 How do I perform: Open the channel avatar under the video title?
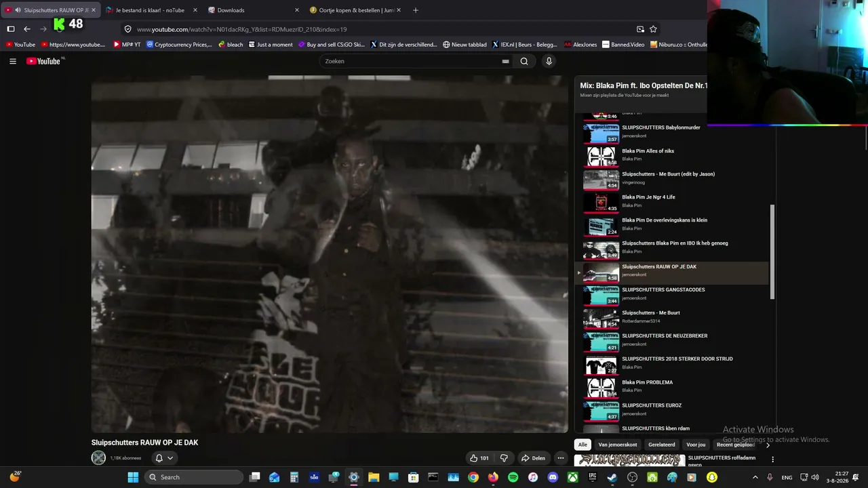pyautogui.click(x=98, y=458)
